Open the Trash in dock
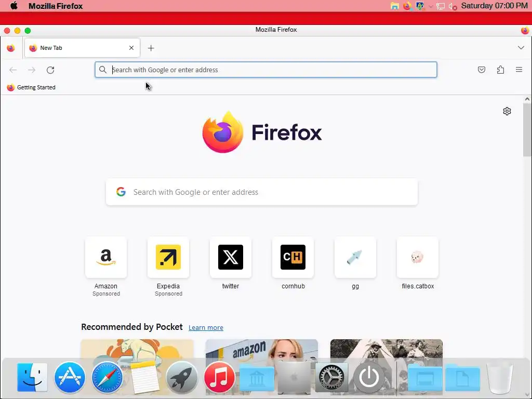The height and width of the screenshot is (399, 532). [500, 377]
